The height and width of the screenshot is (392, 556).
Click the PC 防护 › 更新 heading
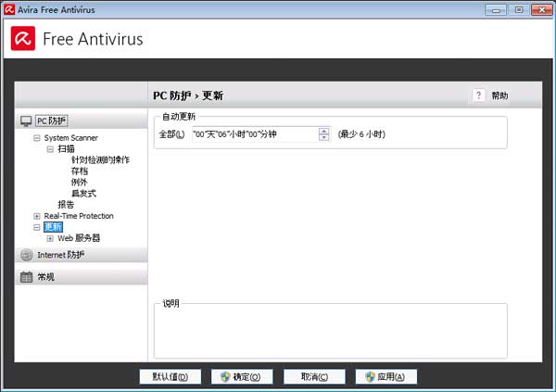point(188,95)
